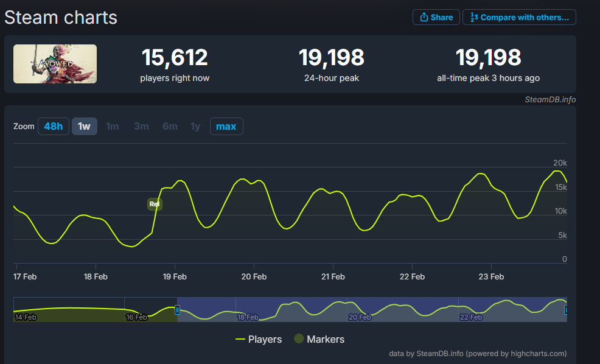Open the Avowed game thumbnail
The width and height of the screenshot is (600, 364).
[55, 64]
